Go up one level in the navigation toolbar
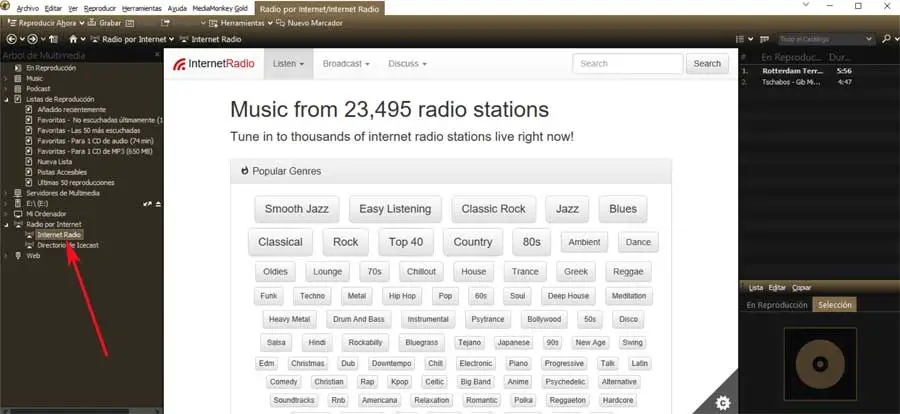Viewport: 900px width, 414px height. (53, 39)
